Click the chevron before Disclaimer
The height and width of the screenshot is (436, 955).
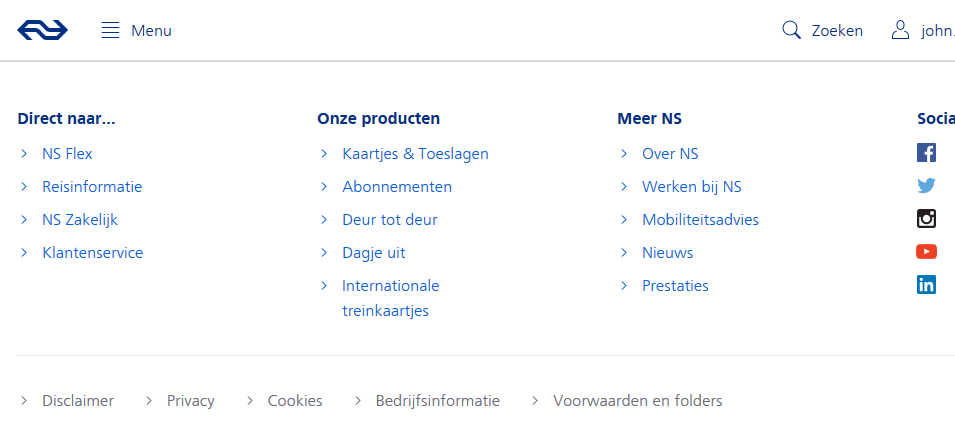tap(24, 401)
